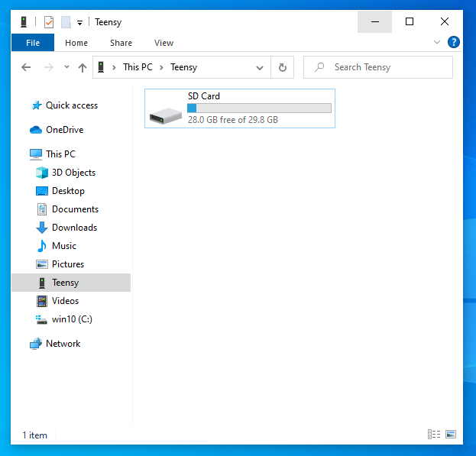Expand the address bar root chevron
This screenshot has width=476, height=456.
(114, 67)
